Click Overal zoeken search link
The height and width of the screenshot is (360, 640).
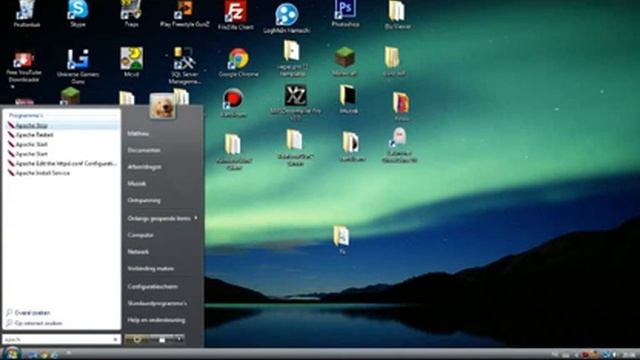coord(28,313)
